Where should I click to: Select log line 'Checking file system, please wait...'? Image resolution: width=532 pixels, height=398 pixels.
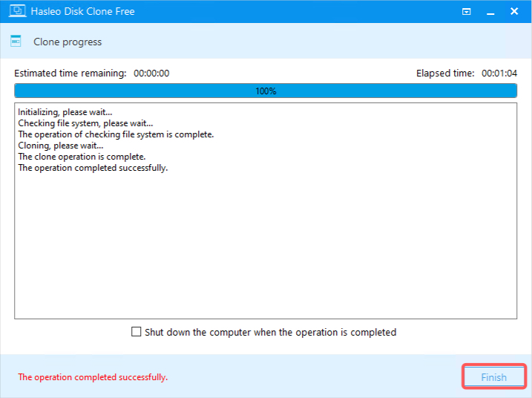pyautogui.click(x=85, y=123)
